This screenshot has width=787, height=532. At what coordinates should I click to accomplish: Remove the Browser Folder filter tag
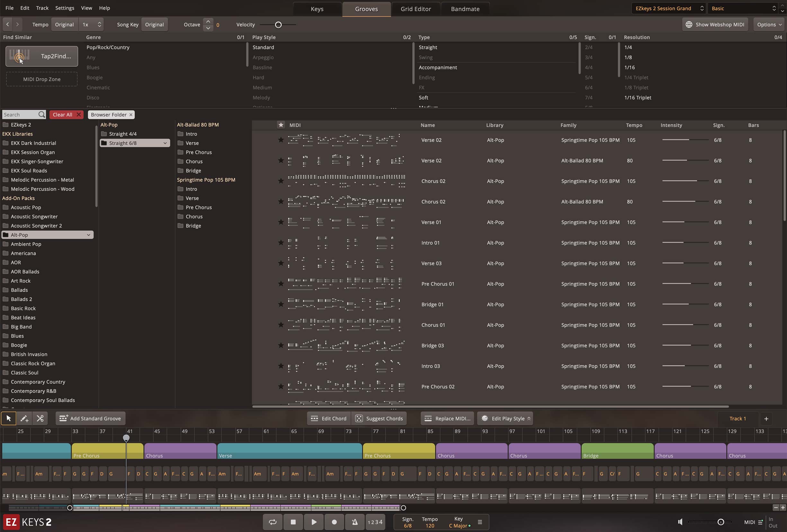(x=131, y=115)
